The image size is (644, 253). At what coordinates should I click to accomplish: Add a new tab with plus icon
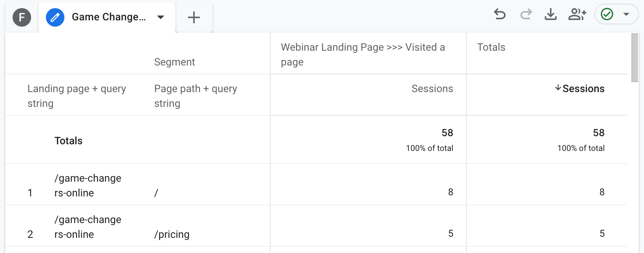194,17
